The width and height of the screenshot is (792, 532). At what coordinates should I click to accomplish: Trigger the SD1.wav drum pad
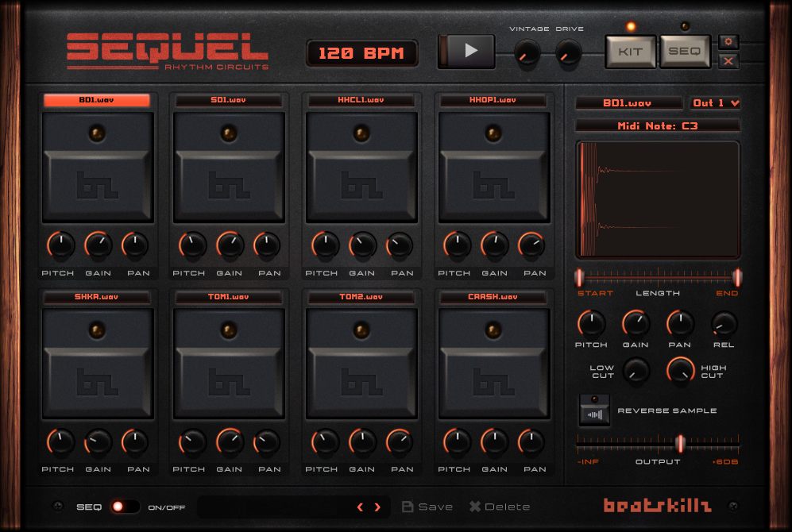click(x=230, y=168)
